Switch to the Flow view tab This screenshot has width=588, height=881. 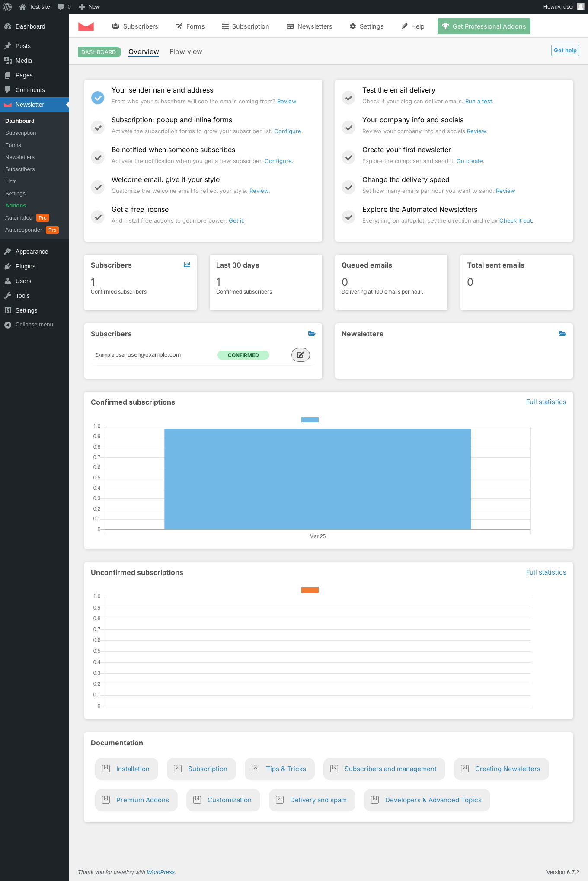click(x=186, y=52)
